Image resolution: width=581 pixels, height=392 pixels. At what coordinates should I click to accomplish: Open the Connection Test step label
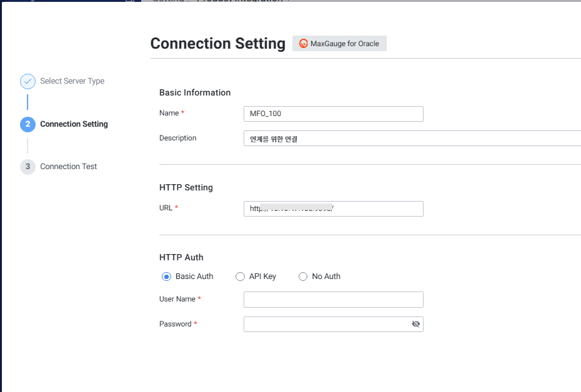(69, 167)
